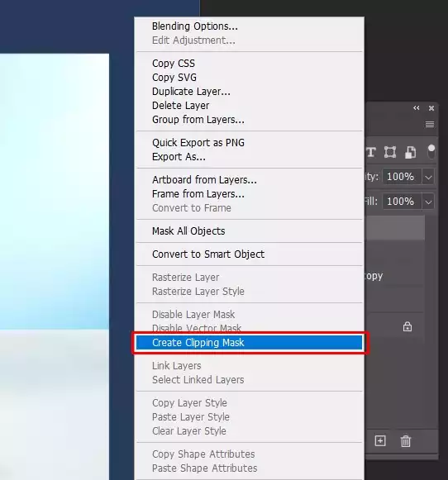The width and height of the screenshot is (448, 480).
Task: Select Convert to Smart Object
Action: (208, 254)
